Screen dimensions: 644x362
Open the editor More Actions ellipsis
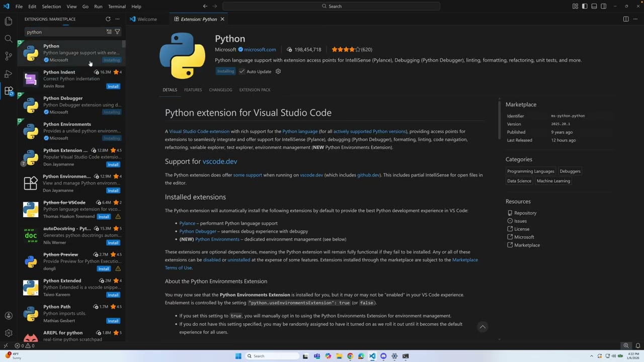(x=635, y=19)
